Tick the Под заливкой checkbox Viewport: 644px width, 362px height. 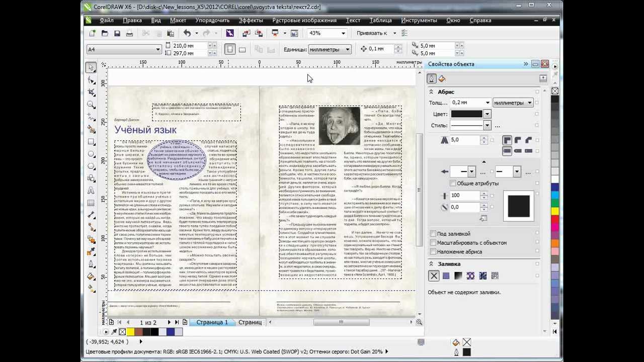pyautogui.click(x=433, y=234)
